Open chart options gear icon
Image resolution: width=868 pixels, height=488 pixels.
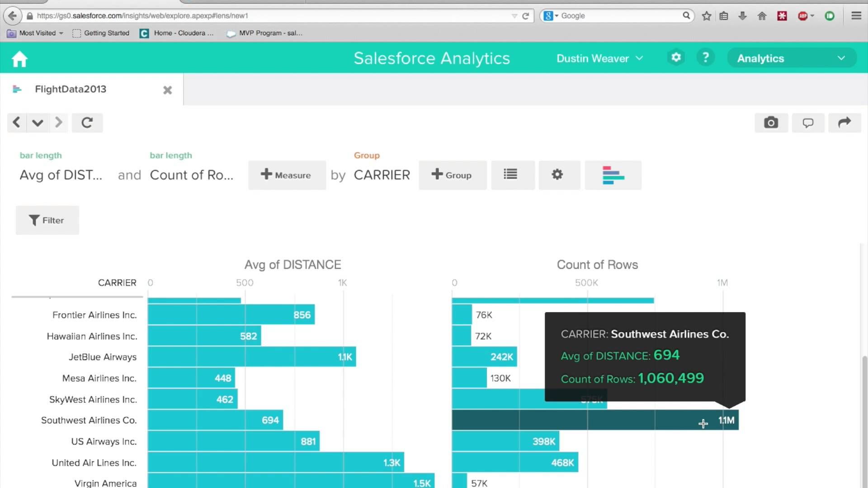click(x=559, y=175)
